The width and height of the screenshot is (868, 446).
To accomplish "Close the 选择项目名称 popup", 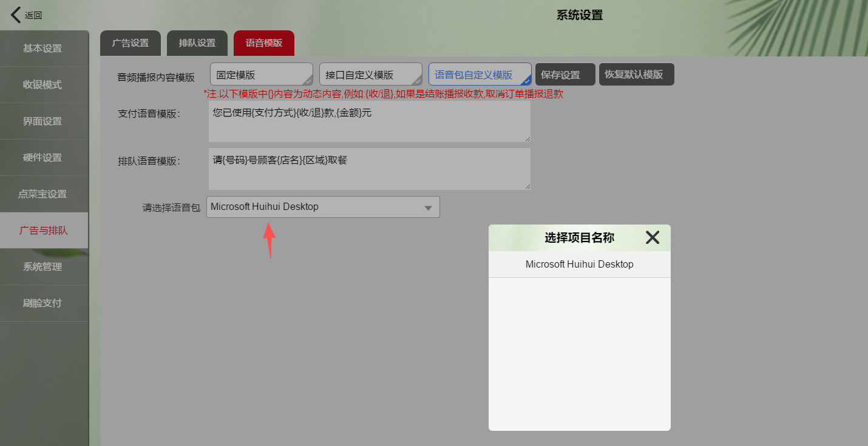I will (x=653, y=237).
